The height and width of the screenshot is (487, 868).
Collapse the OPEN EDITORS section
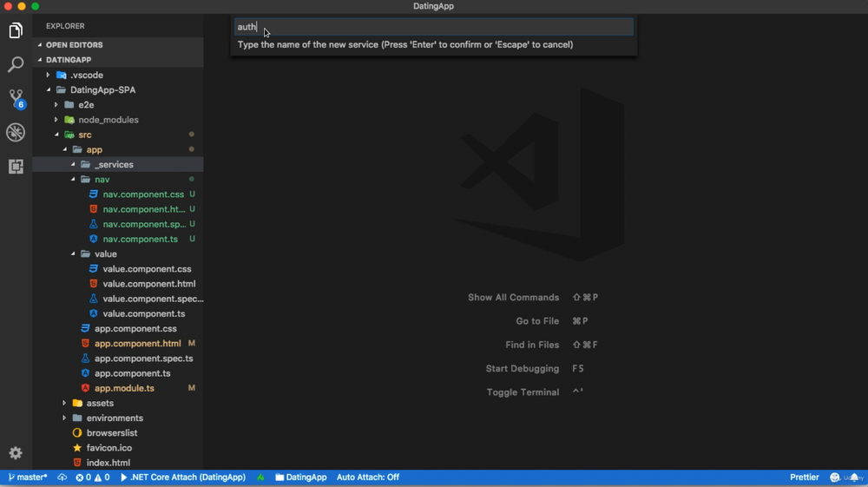click(x=118, y=45)
